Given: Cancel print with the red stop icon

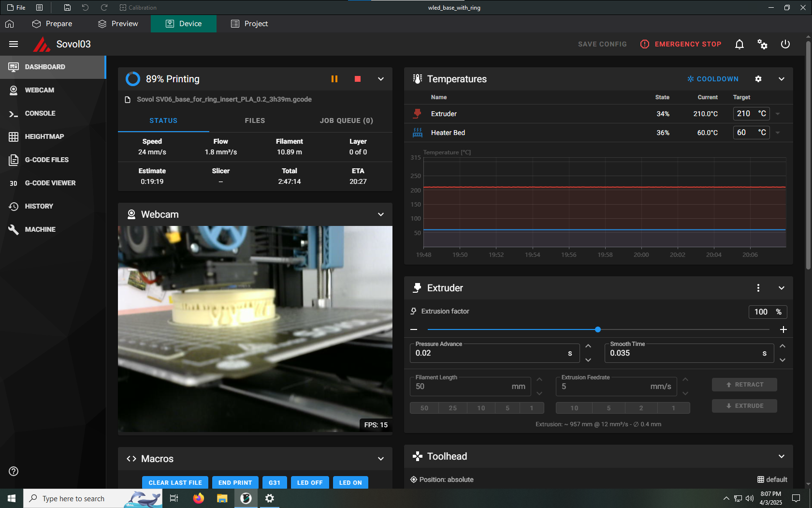Looking at the screenshot, I should click(x=358, y=79).
